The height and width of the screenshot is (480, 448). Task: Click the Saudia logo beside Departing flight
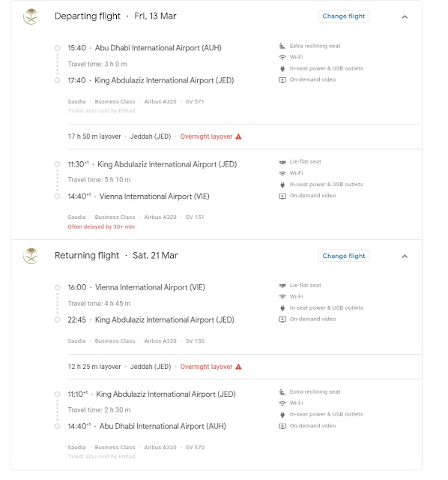31,16
